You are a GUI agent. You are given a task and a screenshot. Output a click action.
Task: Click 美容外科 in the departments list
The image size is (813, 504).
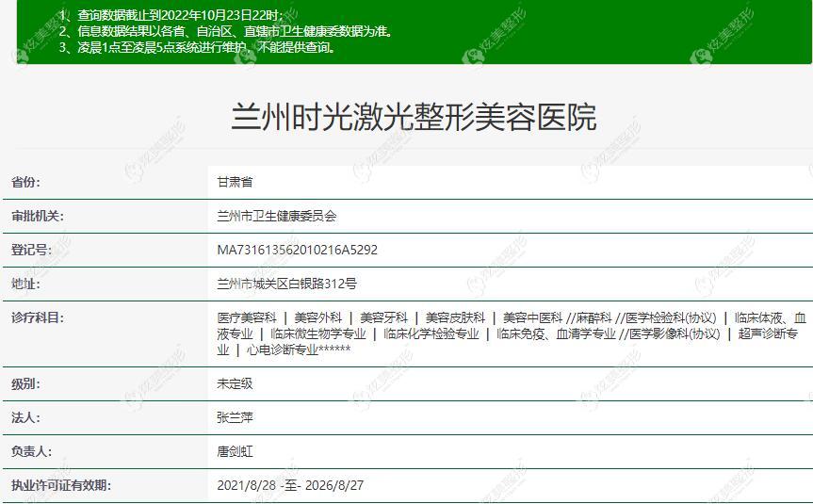(317, 317)
